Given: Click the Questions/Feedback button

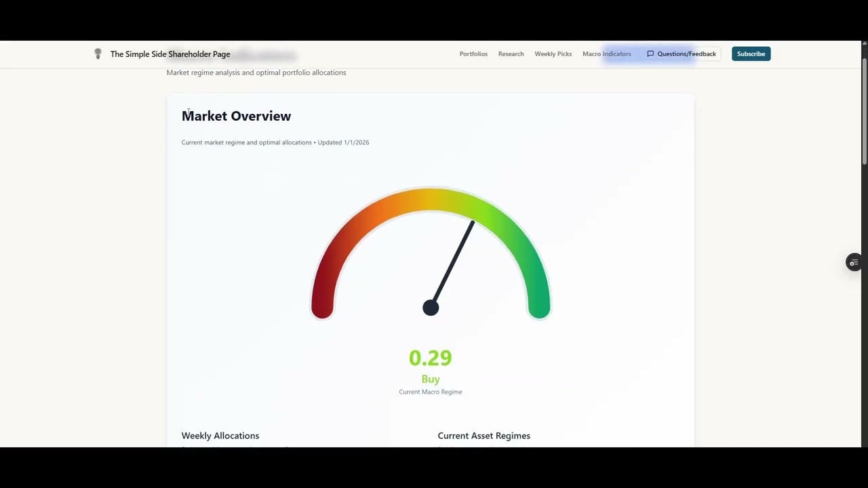Looking at the screenshot, I should click(681, 54).
